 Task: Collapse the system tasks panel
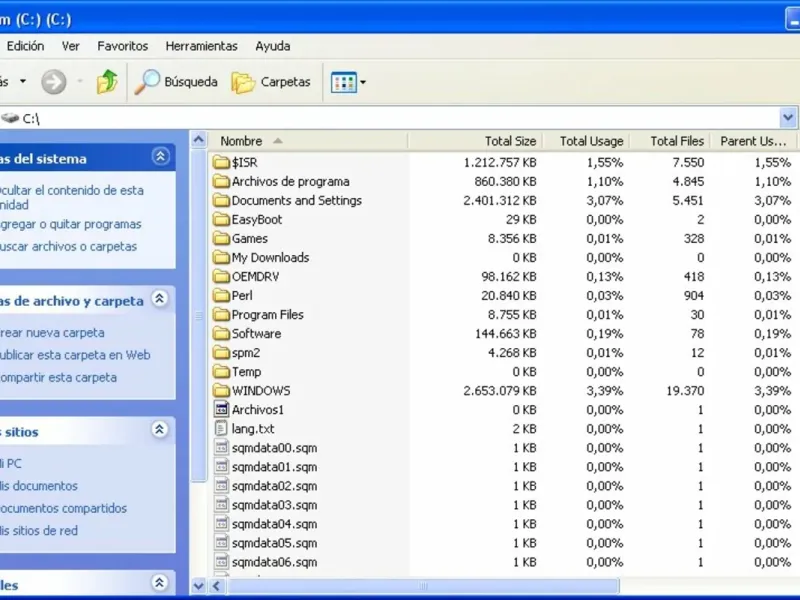pyautogui.click(x=161, y=156)
